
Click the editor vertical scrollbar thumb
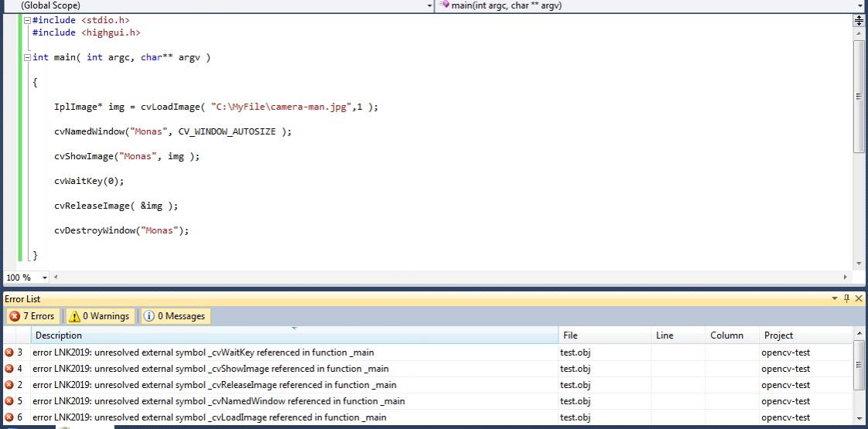click(859, 96)
